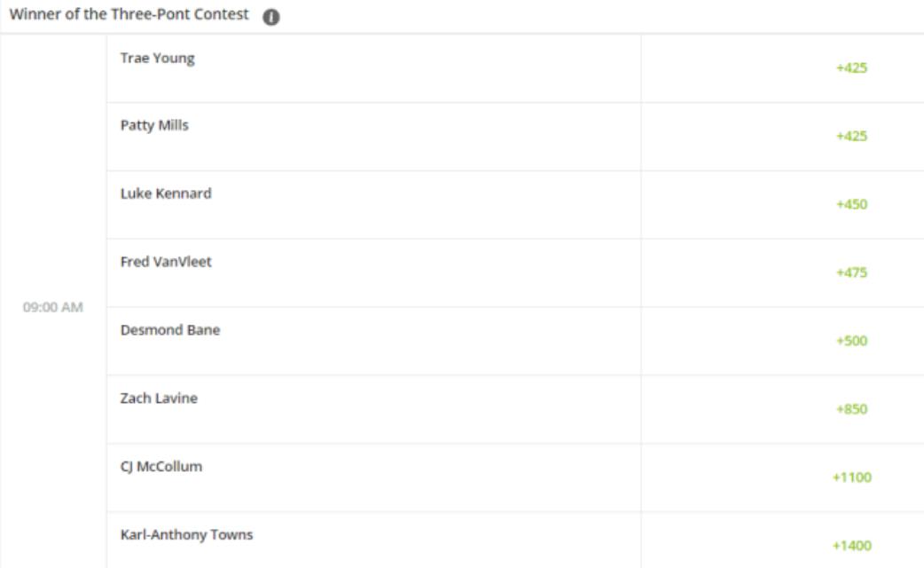
Task: Select Zach Lavine +850 odds
Action: 851,409
